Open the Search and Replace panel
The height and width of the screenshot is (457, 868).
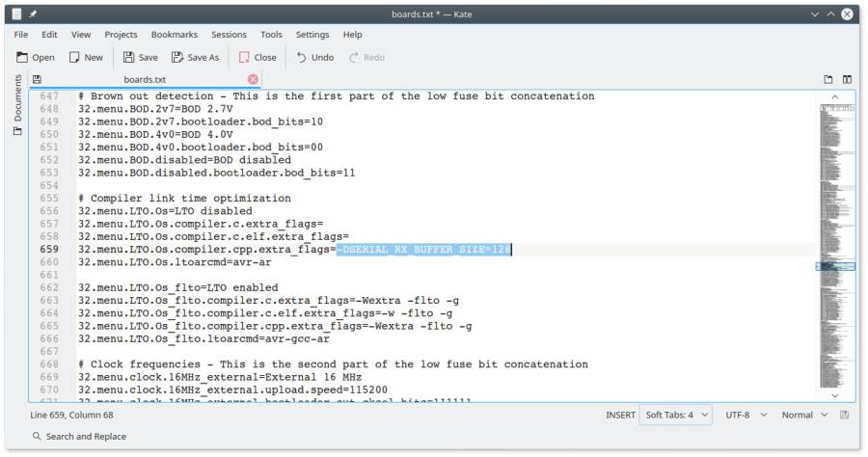point(79,437)
